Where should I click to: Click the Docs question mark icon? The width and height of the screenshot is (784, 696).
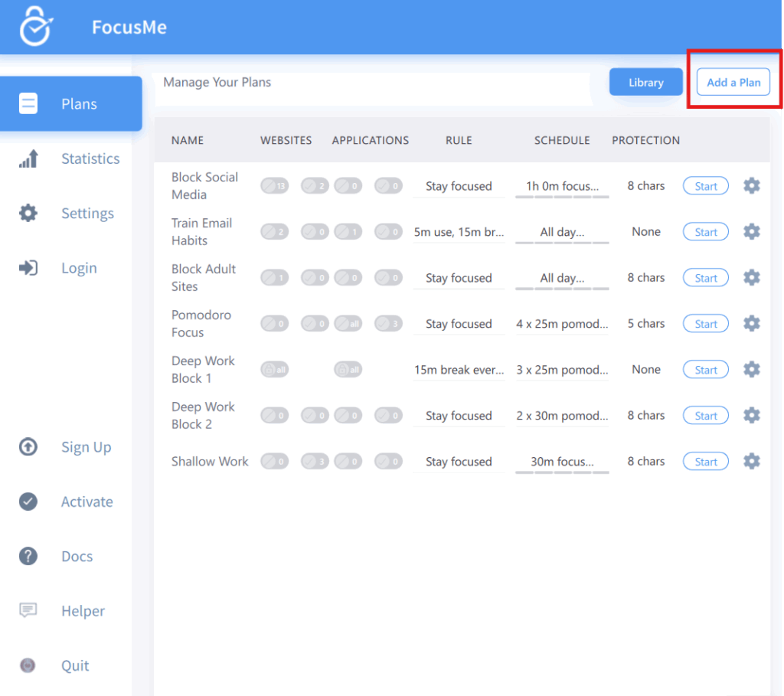pos(28,557)
